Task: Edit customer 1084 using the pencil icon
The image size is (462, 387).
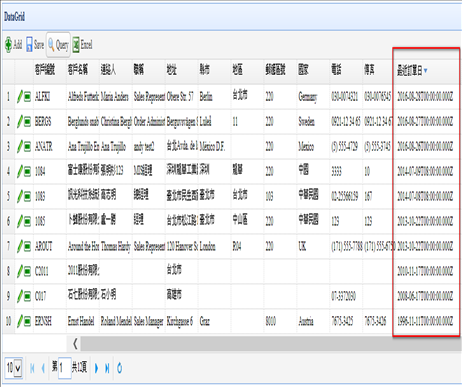Action: tap(20, 171)
